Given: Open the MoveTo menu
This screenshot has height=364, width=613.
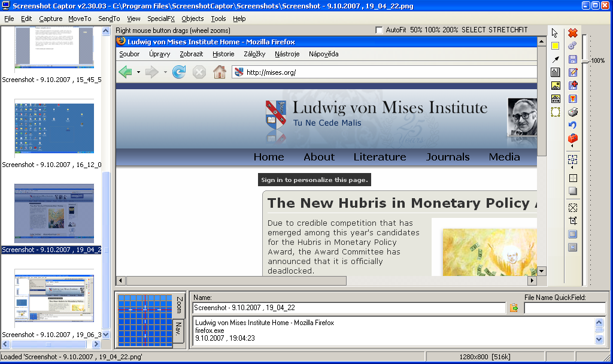Looking at the screenshot, I should (80, 19).
